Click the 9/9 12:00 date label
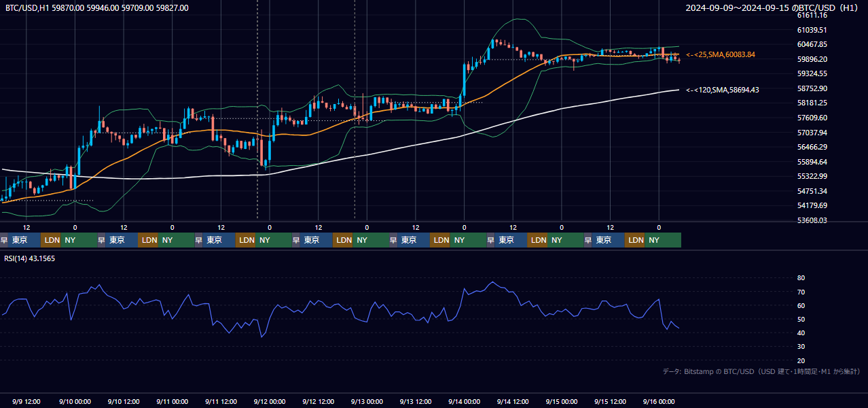The width and height of the screenshot is (868, 408). [28, 401]
